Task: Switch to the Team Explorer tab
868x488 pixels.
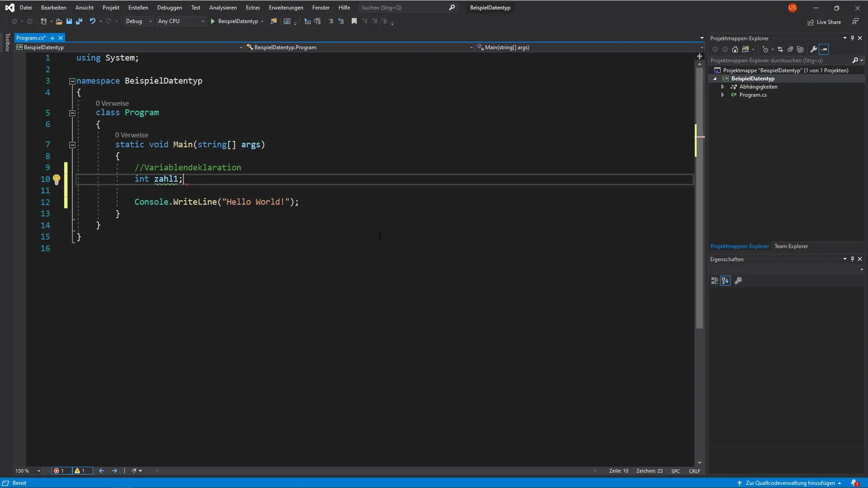Action: (x=791, y=246)
